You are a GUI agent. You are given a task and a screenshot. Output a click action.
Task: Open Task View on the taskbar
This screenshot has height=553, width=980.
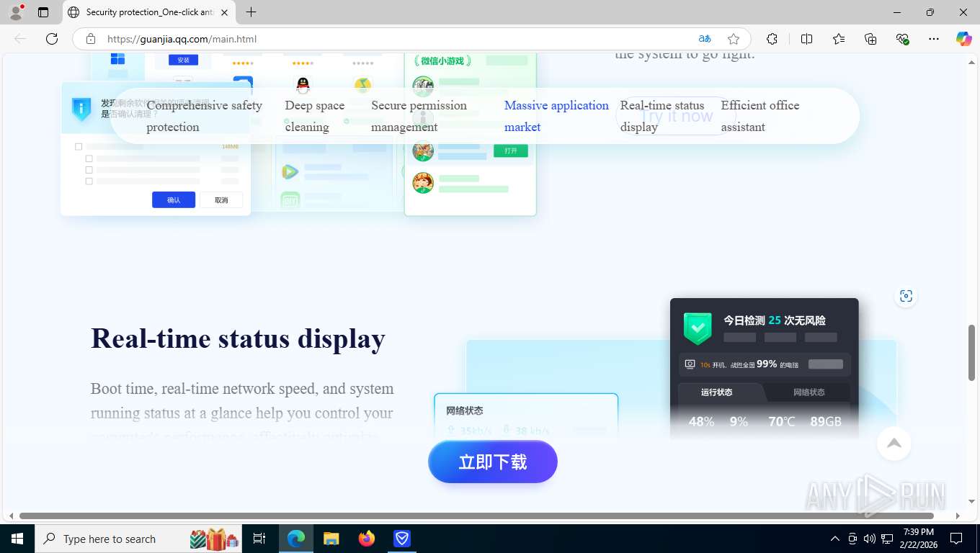(x=259, y=538)
